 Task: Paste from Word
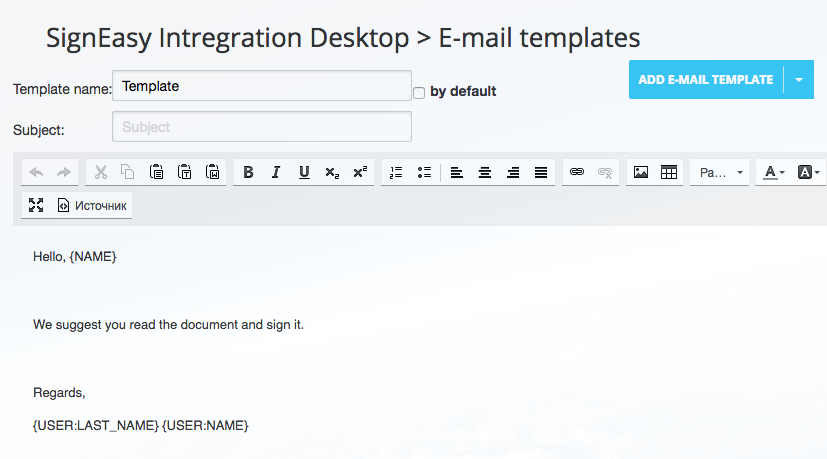(213, 173)
